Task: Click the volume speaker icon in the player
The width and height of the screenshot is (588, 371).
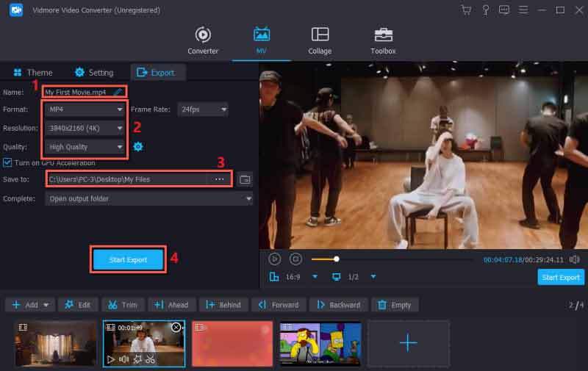Action: click(574, 259)
